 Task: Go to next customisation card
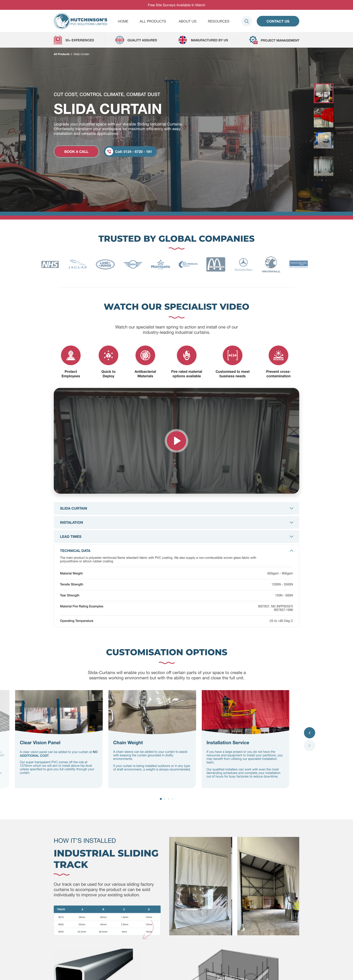click(x=309, y=745)
